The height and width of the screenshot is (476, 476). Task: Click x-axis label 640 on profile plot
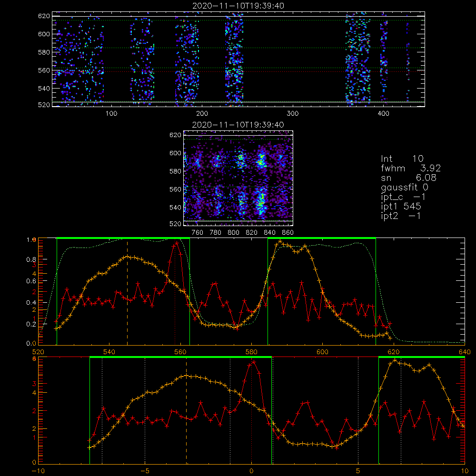click(x=465, y=352)
